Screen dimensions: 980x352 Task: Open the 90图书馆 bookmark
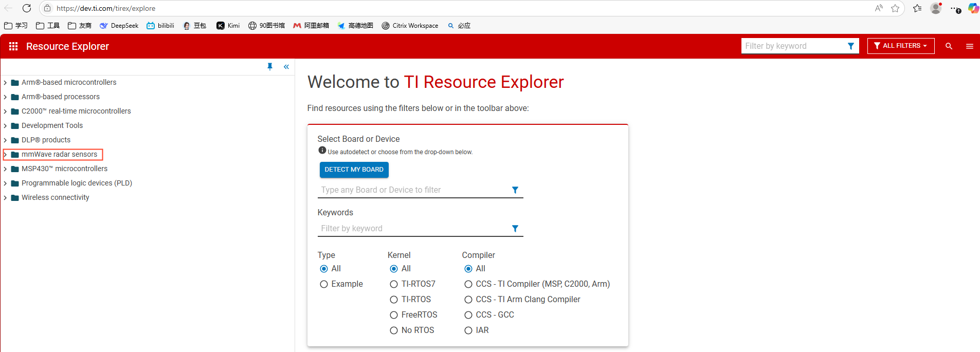pyautogui.click(x=266, y=26)
